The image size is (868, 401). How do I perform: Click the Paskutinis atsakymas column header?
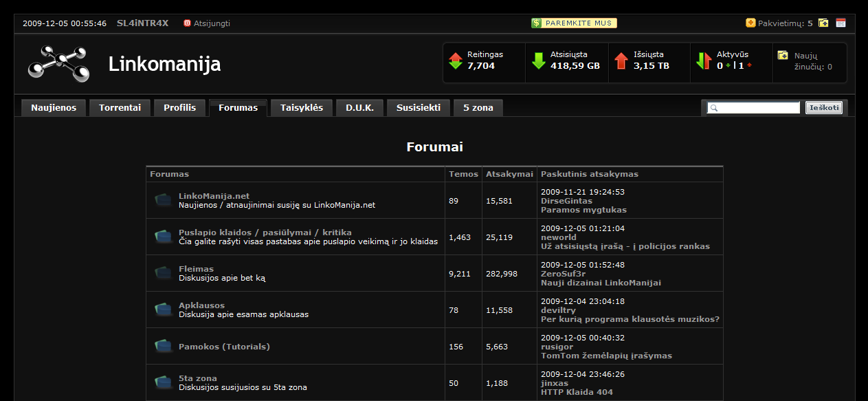(x=590, y=174)
